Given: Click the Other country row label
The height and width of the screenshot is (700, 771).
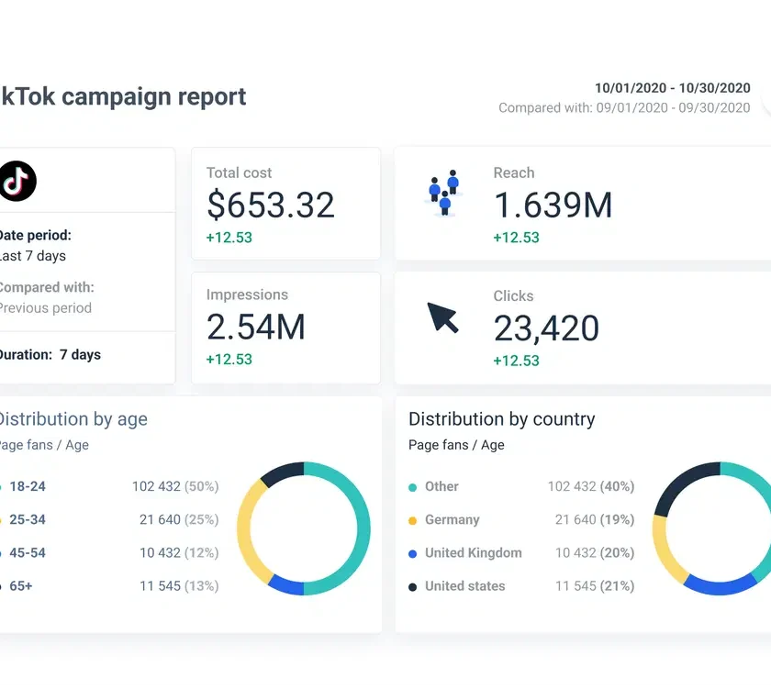Looking at the screenshot, I should tap(441, 486).
